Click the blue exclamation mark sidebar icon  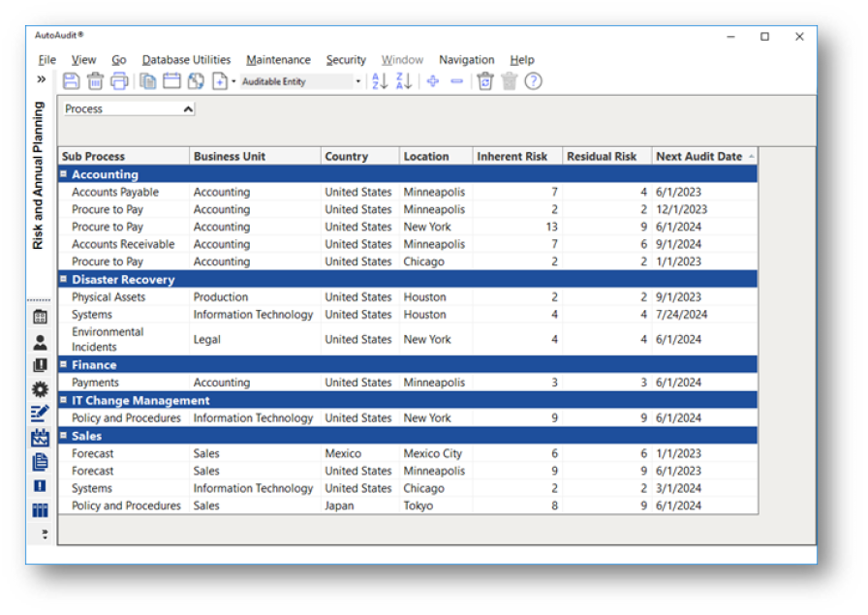click(40, 486)
